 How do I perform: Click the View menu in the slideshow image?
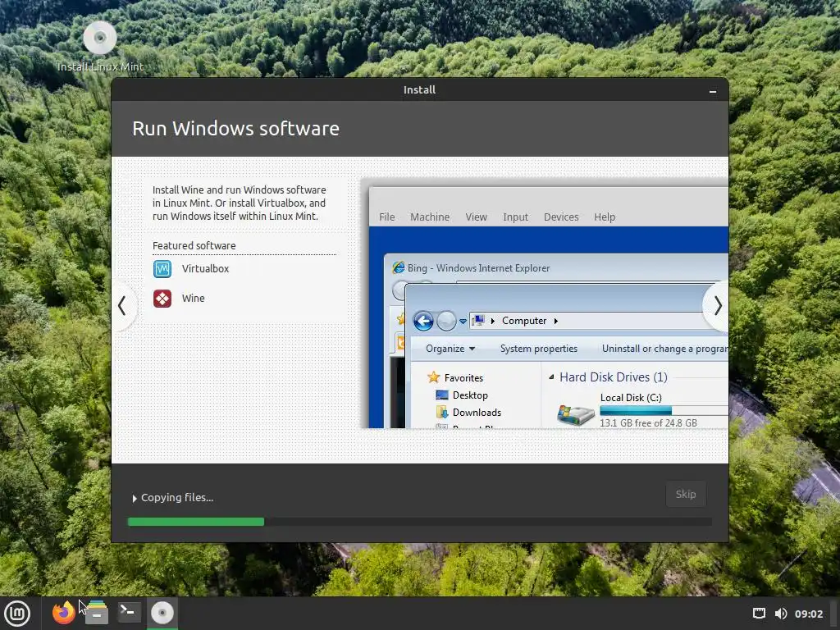pos(476,217)
